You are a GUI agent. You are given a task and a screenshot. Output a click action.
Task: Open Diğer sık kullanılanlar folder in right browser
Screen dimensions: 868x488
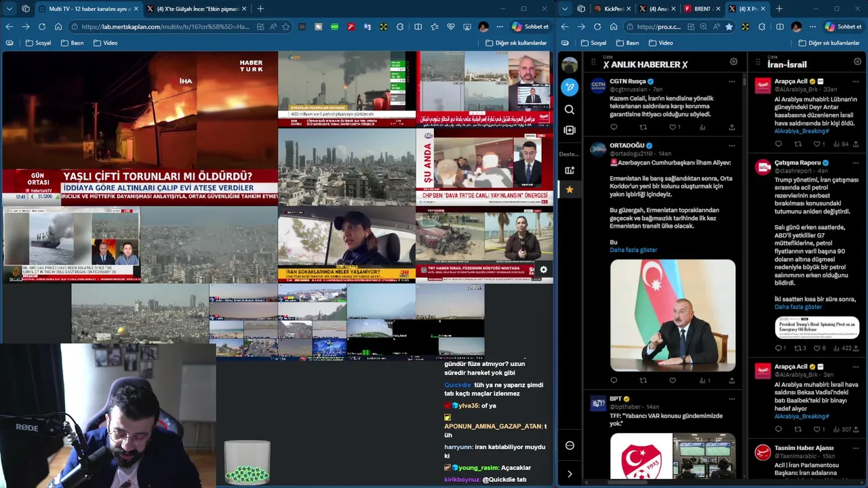[x=829, y=43]
